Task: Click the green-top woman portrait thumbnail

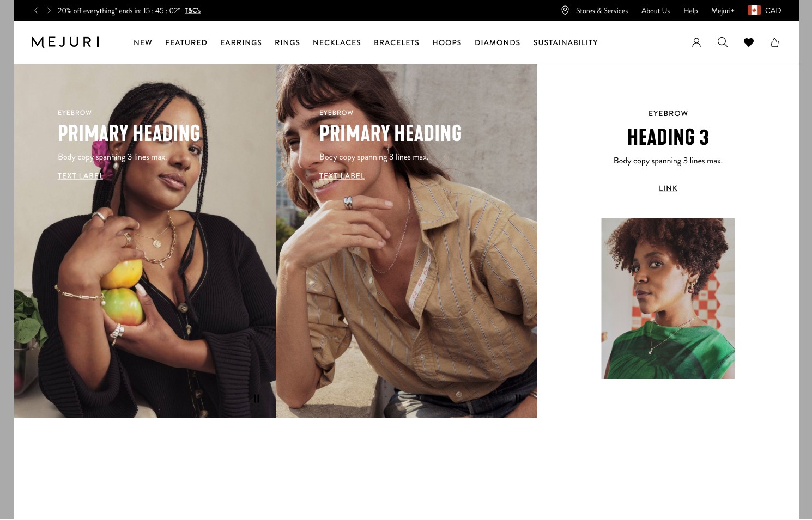Action: click(x=668, y=298)
